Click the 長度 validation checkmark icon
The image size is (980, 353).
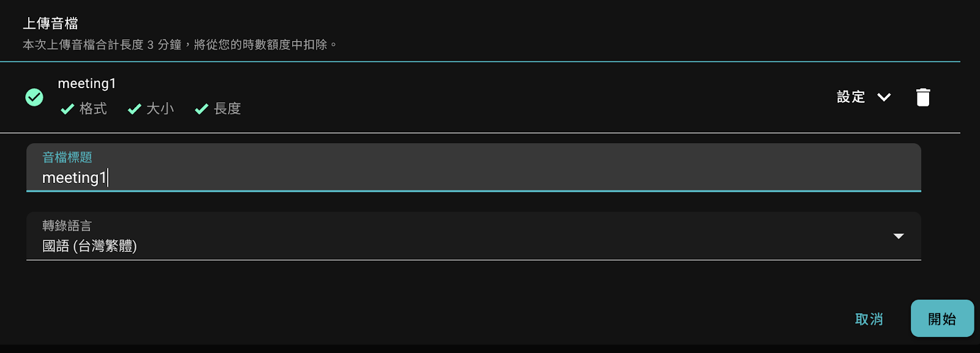pos(201,108)
